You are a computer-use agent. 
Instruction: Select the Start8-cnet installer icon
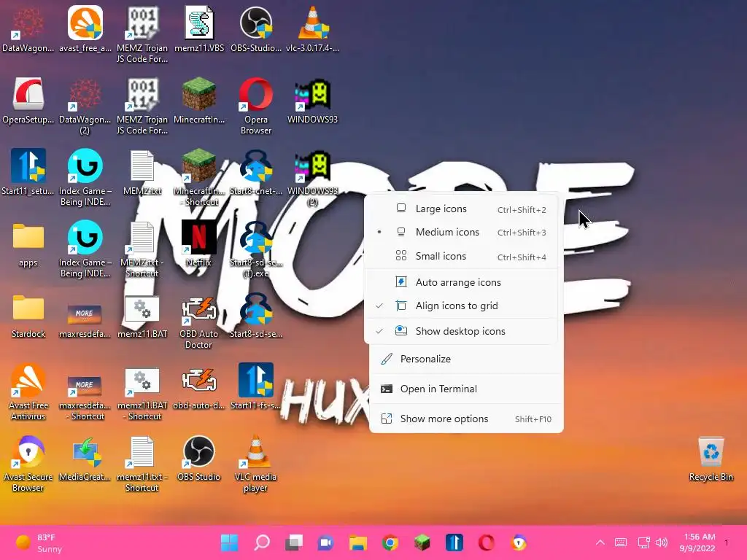(256, 172)
